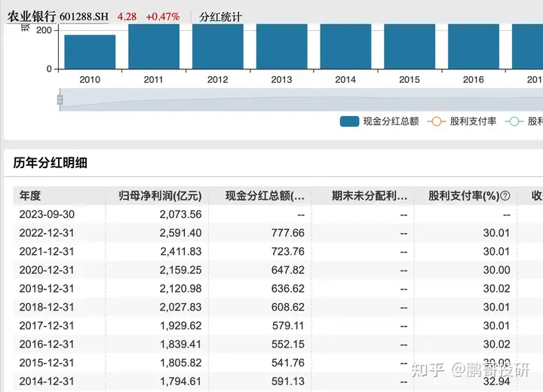The width and height of the screenshot is (543, 392).
Task: Click payout ratio 32.94
Action: point(496,381)
